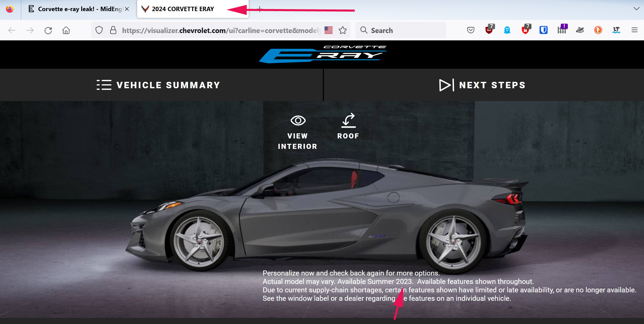This screenshot has width=644, height=324.
Task: Toggle View Interior eye icon
Action: click(x=298, y=121)
